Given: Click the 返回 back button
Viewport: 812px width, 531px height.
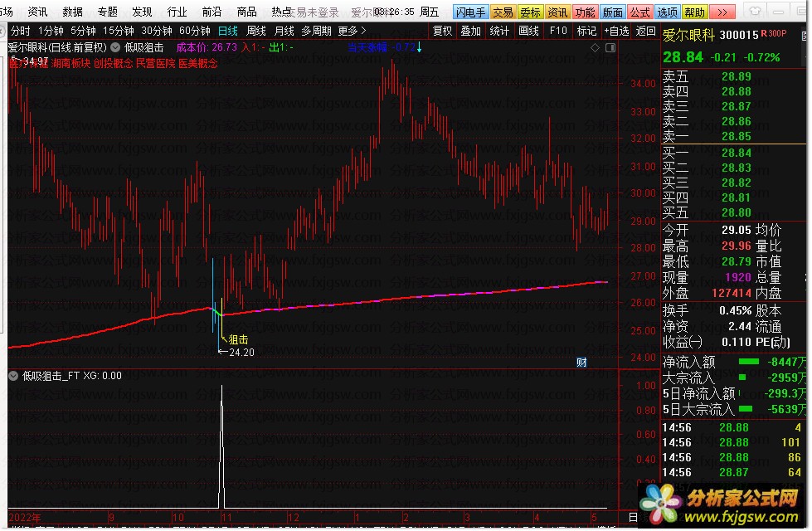Looking at the screenshot, I should click(646, 31).
